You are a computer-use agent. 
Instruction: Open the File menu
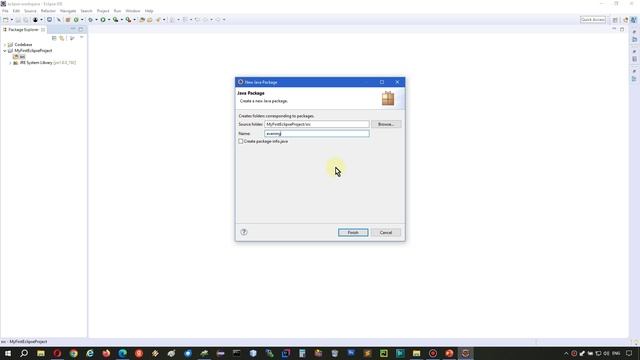tap(5, 11)
